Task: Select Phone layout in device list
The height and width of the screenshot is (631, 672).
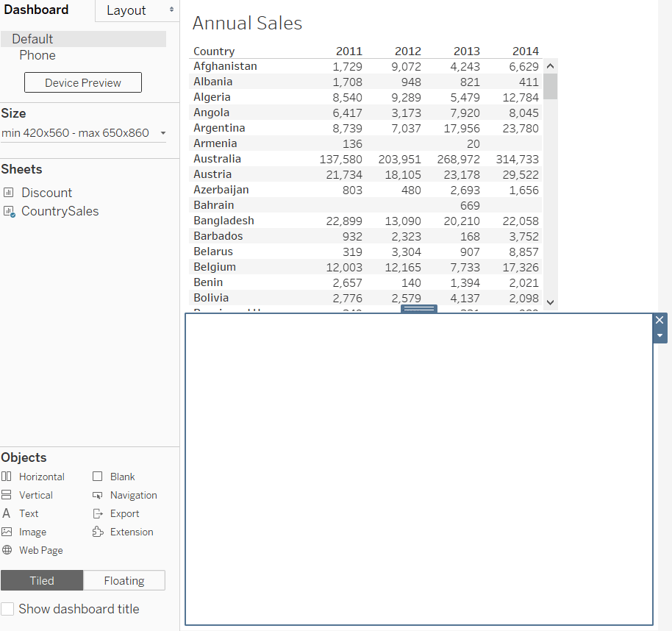Action: [36, 55]
